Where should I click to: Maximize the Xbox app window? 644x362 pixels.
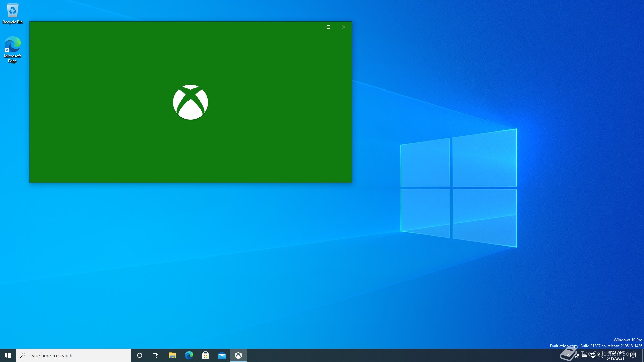pyautogui.click(x=328, y=27)
